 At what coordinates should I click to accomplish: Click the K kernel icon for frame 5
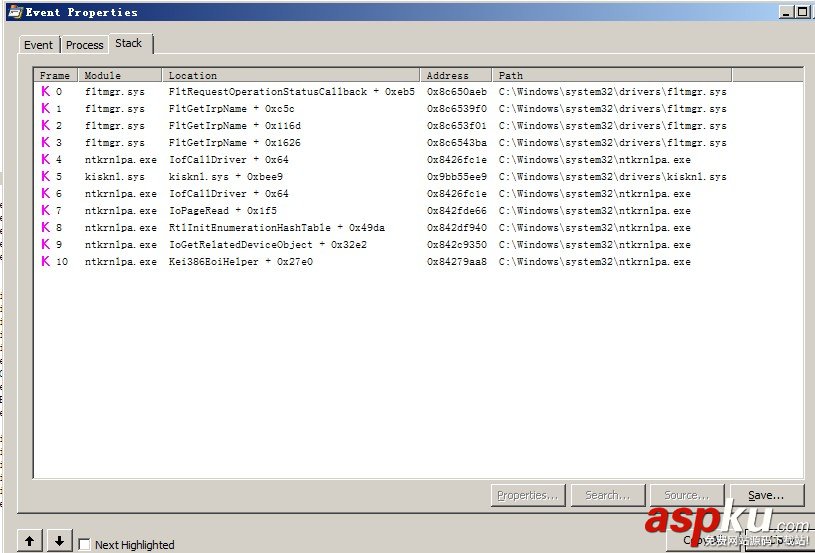(46, 176)
